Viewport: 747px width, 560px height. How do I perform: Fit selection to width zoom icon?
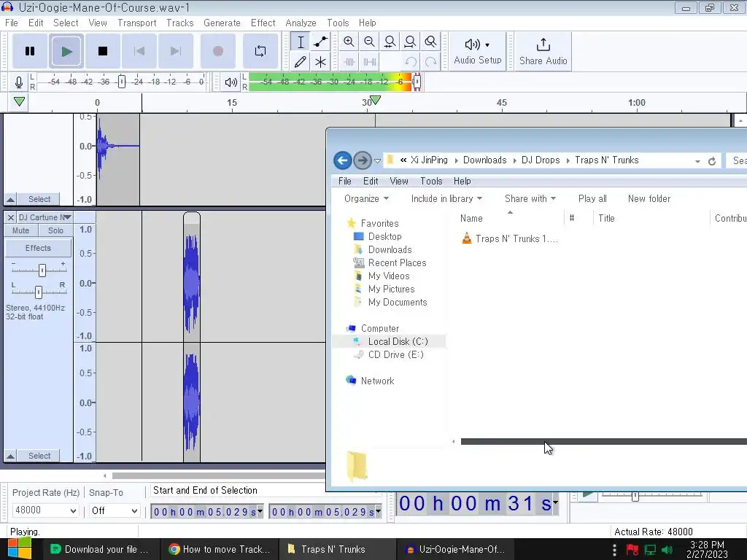pyautogui.click(x=390, y=42)
